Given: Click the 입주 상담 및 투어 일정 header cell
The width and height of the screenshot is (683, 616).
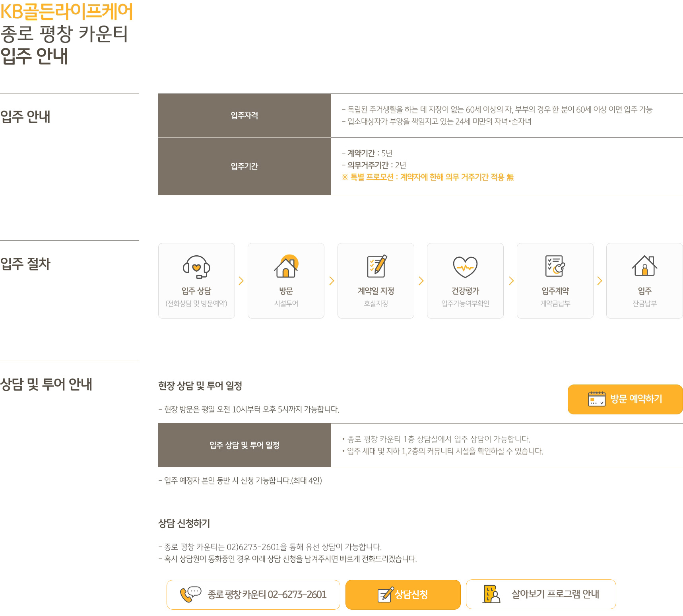Looking at the screenshot, I should (x=244, y=445).
